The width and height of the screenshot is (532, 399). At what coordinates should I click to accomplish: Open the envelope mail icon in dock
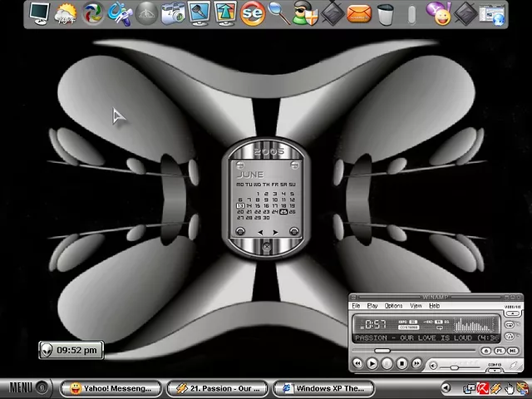[359, 13]
